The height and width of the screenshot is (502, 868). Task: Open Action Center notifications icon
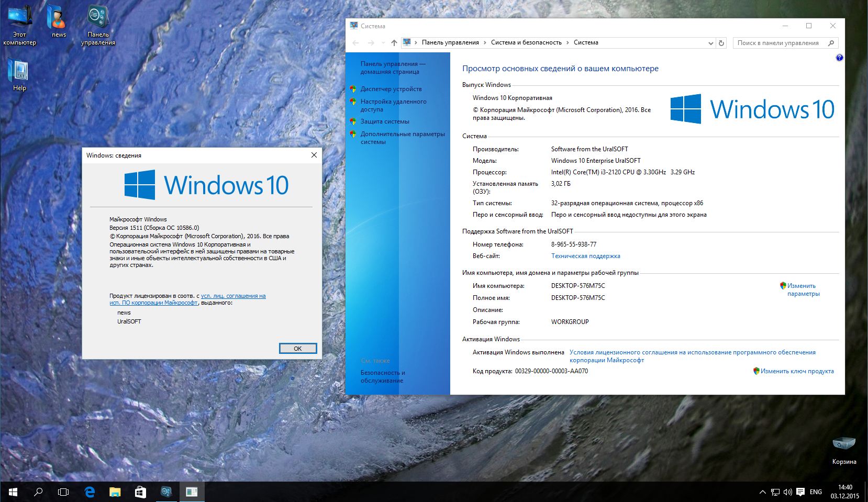click(x=800, y=492)
